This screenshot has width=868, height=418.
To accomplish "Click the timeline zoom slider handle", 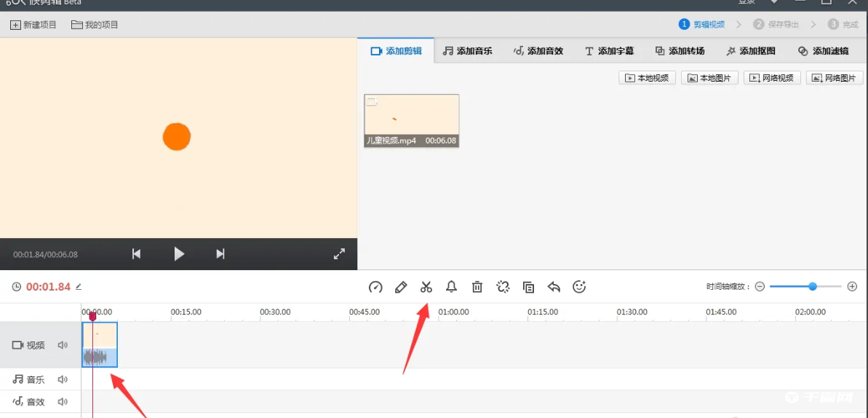I will click(x=812, y=287).
